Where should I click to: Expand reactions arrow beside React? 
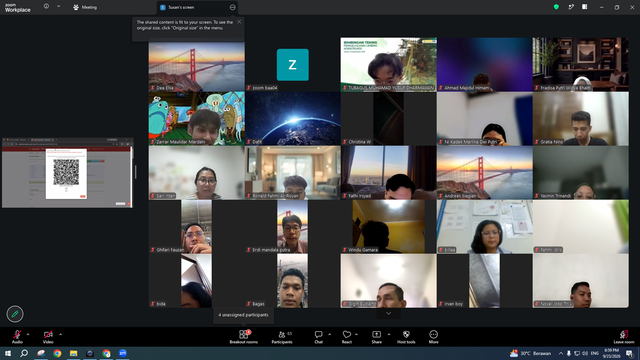[x=356, y=334]
